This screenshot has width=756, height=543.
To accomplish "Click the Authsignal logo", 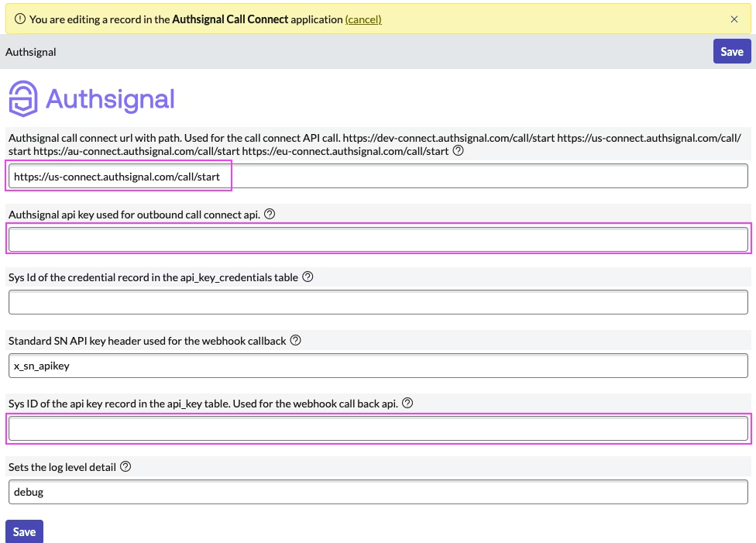I will click(91, 99).
